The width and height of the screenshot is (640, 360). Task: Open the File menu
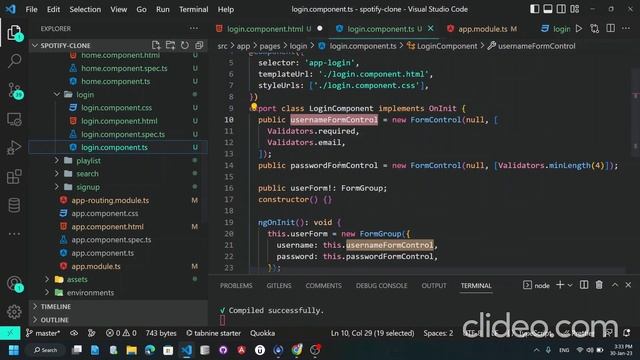pos(31,9)
